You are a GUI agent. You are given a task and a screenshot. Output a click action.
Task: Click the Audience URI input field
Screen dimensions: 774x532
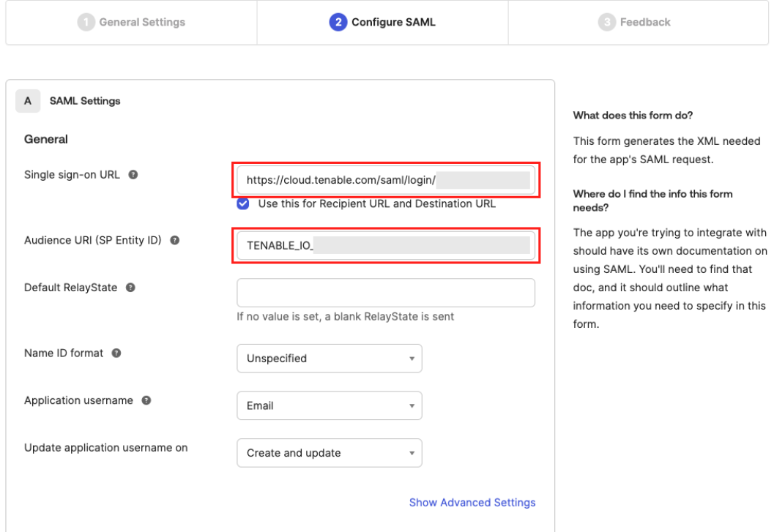point(385,246)
